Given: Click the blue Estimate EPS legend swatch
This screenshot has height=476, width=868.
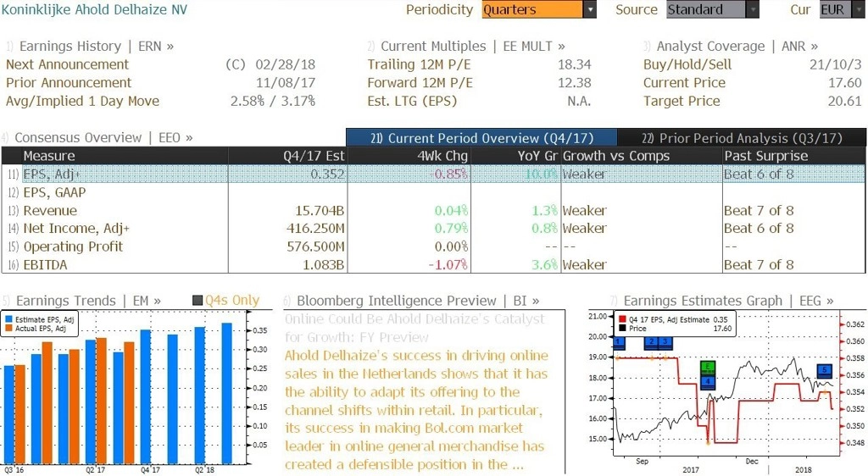Looking at the screenshot, I should pyautogui.click(x=8, y=319).
